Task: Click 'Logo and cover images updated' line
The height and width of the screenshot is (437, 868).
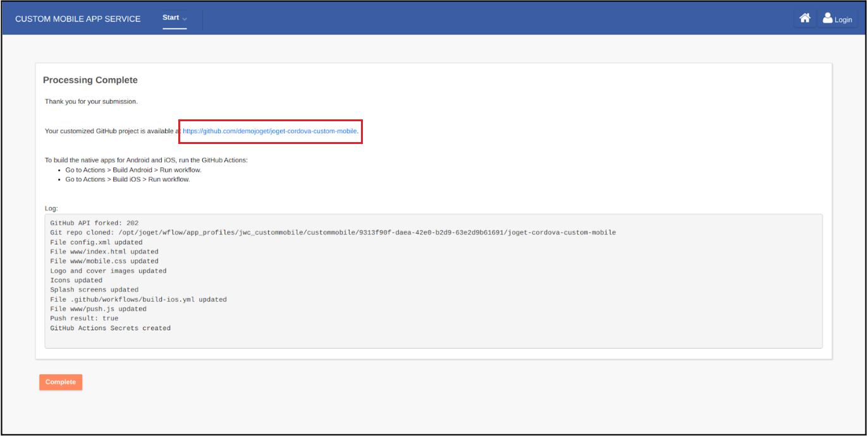Action: [x=109, y=271]
